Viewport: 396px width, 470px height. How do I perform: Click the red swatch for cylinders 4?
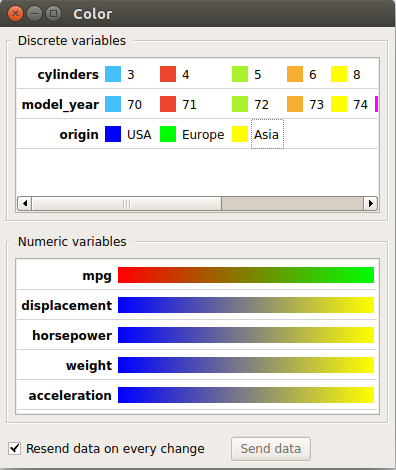tap(168, 74)
